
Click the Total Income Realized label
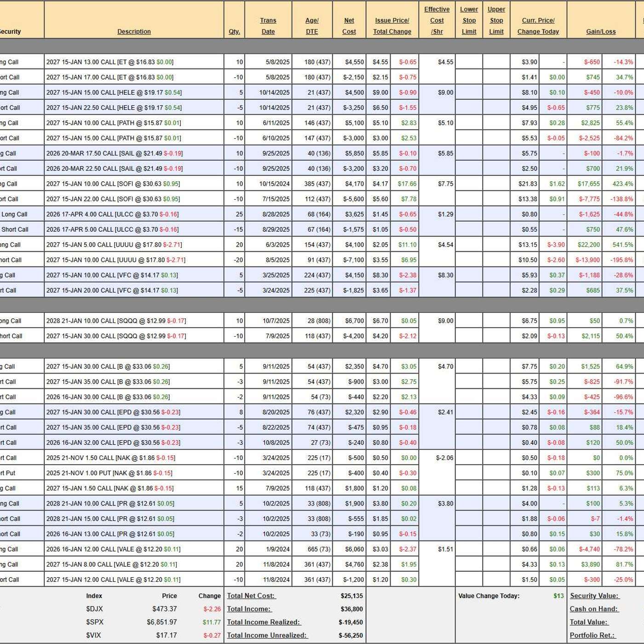tap(264, 622)
